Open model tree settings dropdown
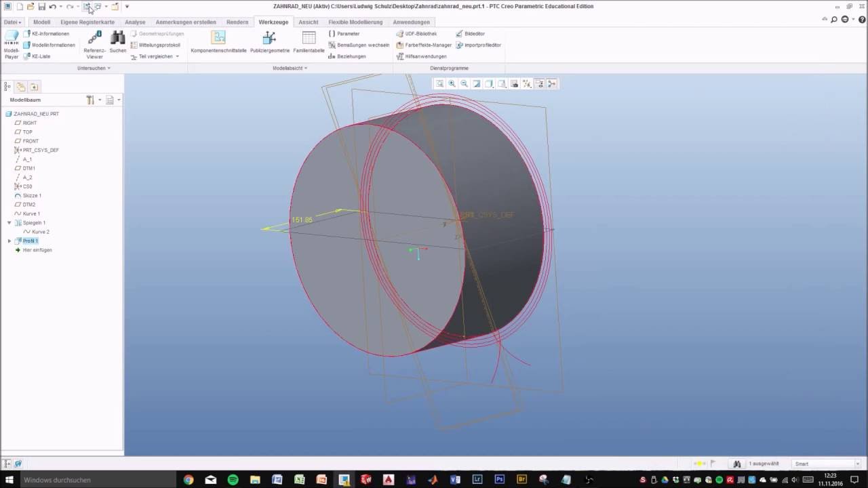Viewport: 868px width, 488px height. [93, 100]
